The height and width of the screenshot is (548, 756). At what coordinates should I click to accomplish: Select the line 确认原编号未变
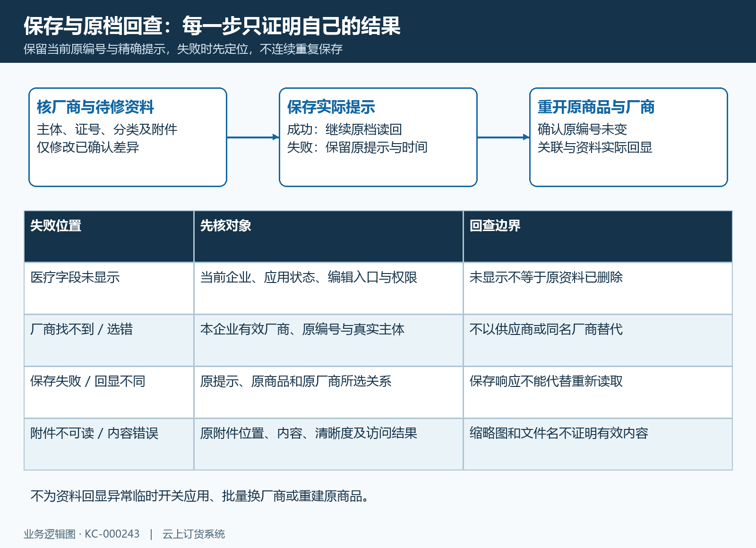tap(582, 129)
